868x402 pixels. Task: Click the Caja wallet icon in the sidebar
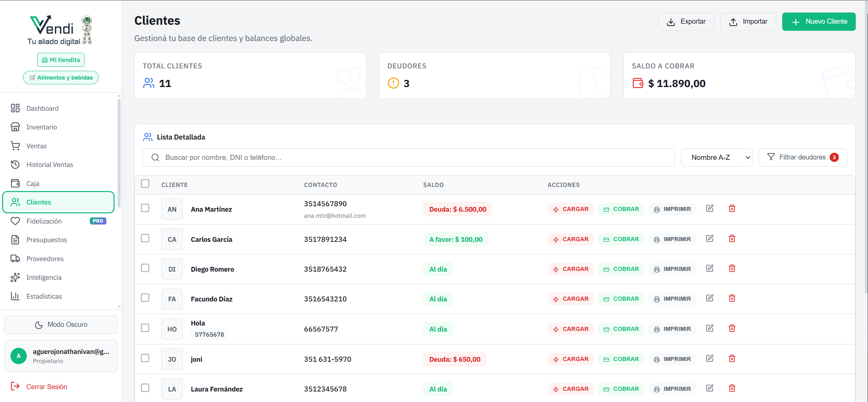[x=15, y=183]
